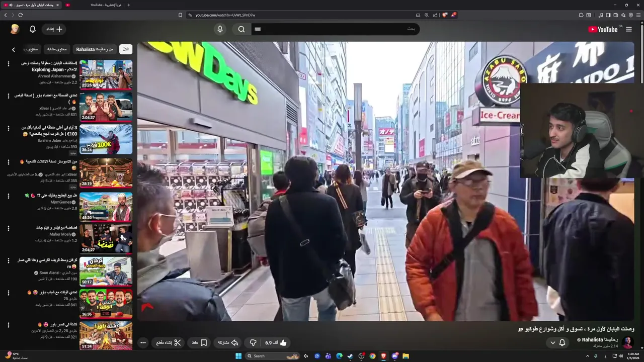Open a new browser tab with plus
Viewport: 644px width, 362px height.
point(128,5)
